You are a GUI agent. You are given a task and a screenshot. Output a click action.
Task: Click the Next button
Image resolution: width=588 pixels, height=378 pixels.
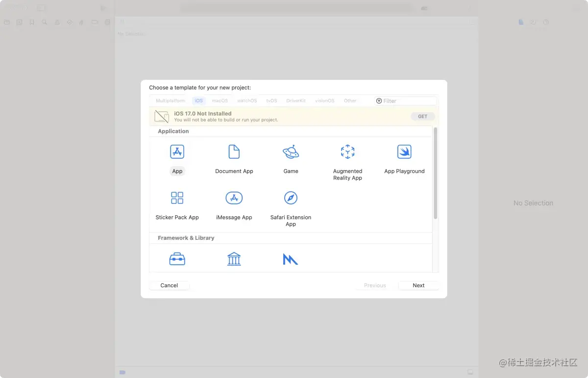[418, 285]
